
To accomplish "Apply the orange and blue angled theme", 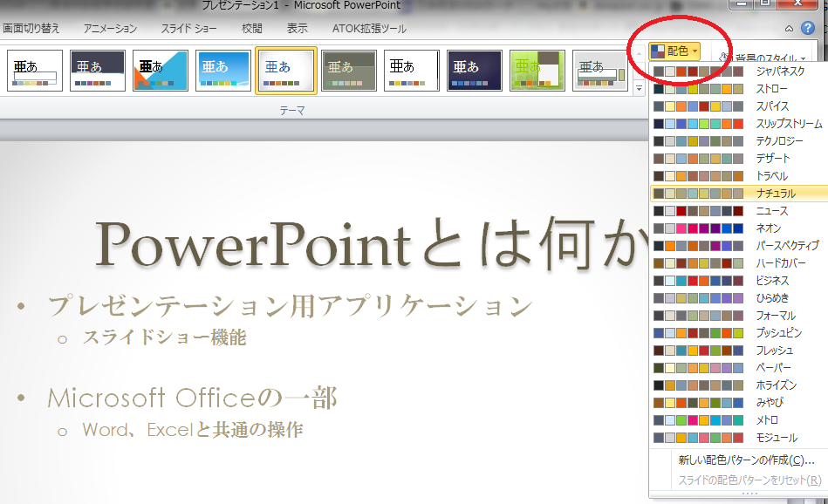I will (161, 71).
